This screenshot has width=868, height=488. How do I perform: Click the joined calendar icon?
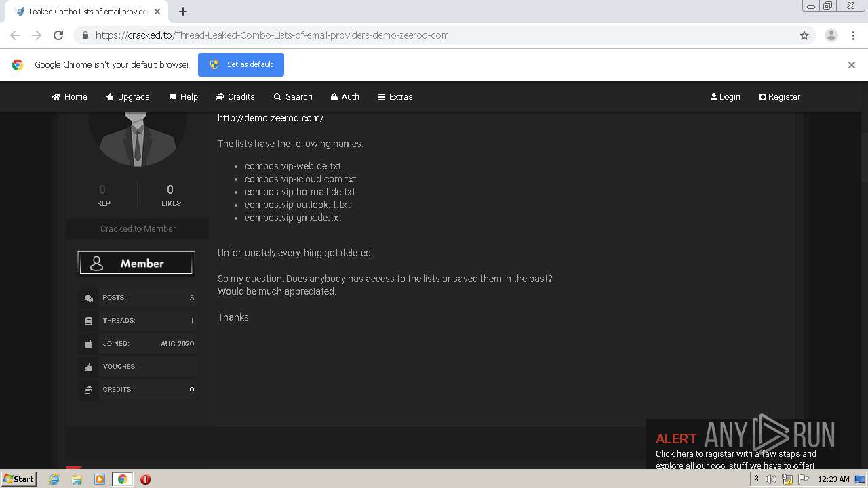(x=89, y=344)
